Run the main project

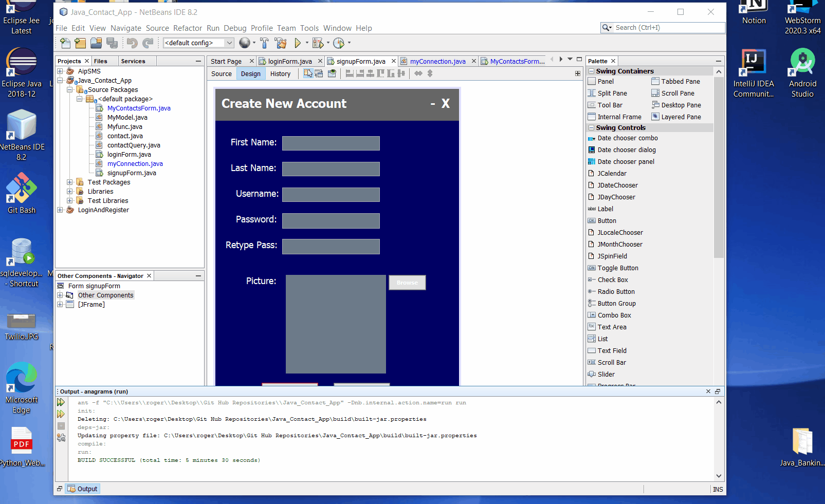299,43
